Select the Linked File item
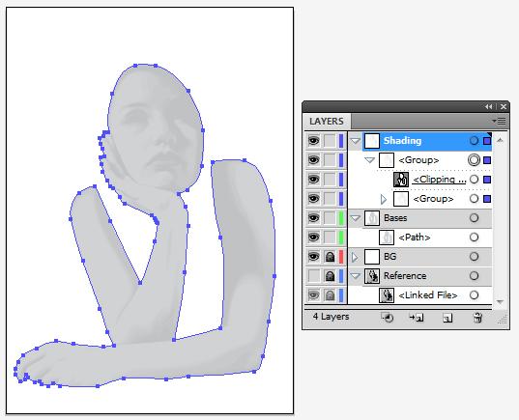 coord(427,295)
